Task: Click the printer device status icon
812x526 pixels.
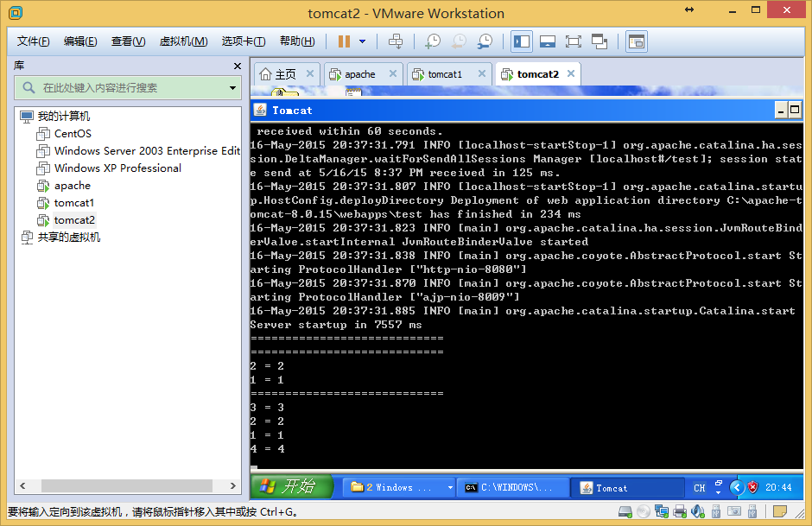Action: click(x=680, y=512)
